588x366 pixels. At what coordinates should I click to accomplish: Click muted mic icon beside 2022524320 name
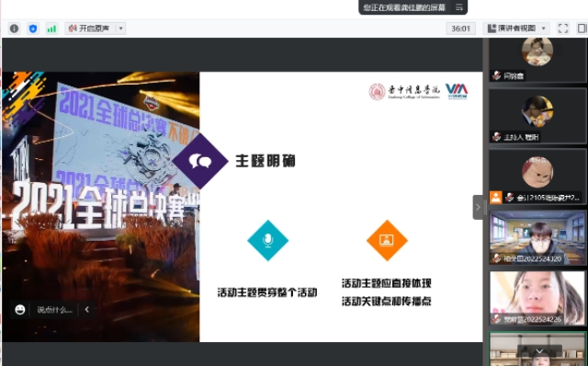pos(497,258)
